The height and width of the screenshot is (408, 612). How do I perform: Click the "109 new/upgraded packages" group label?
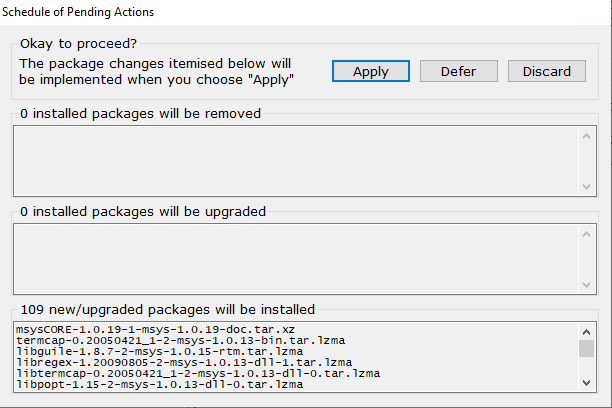tap(167, 310)
